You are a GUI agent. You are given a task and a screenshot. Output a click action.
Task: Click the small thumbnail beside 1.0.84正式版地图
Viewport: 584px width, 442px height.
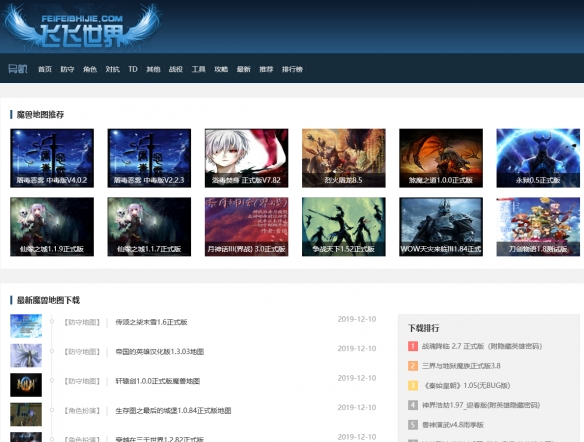click(26, 414)
